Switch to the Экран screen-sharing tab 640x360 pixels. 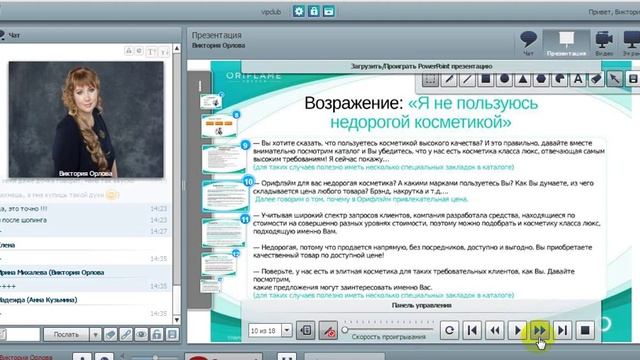[x=631, y=43]
